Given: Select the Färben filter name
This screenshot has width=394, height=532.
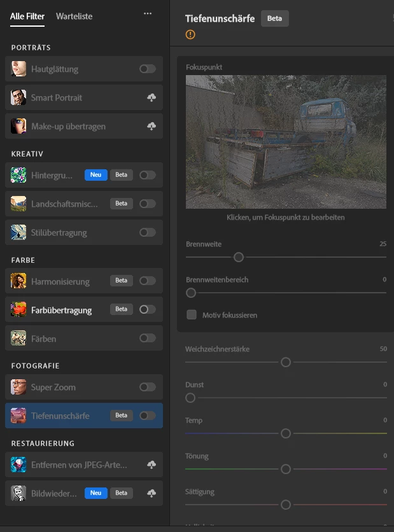Looking at the screenshot, I should click(44, 339).
